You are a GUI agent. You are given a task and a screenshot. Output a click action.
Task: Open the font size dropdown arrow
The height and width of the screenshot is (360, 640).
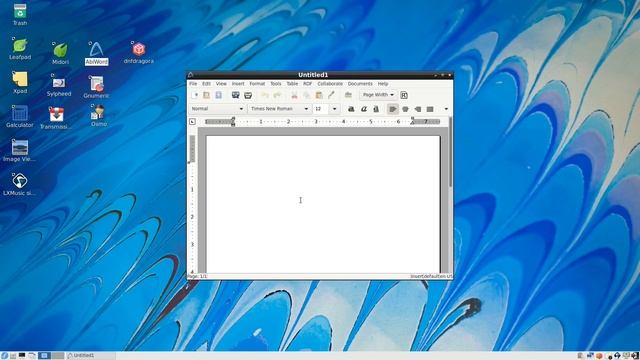pyautogui.click(x=334, y=109)
